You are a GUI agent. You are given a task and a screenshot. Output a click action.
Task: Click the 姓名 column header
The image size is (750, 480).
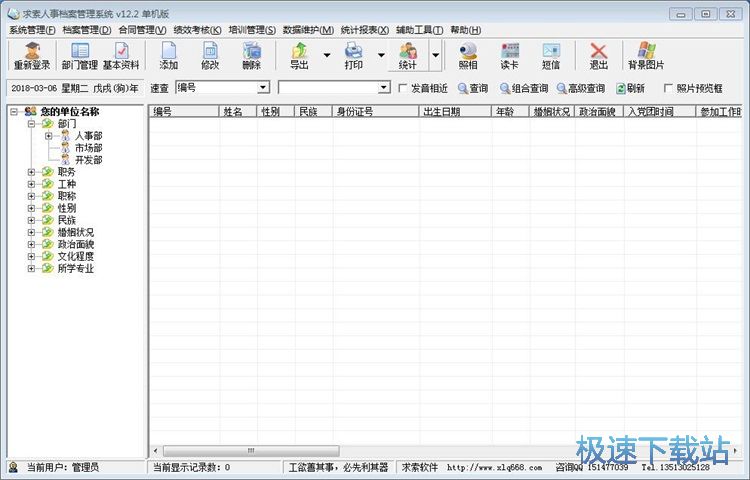[x=238, y=111]
